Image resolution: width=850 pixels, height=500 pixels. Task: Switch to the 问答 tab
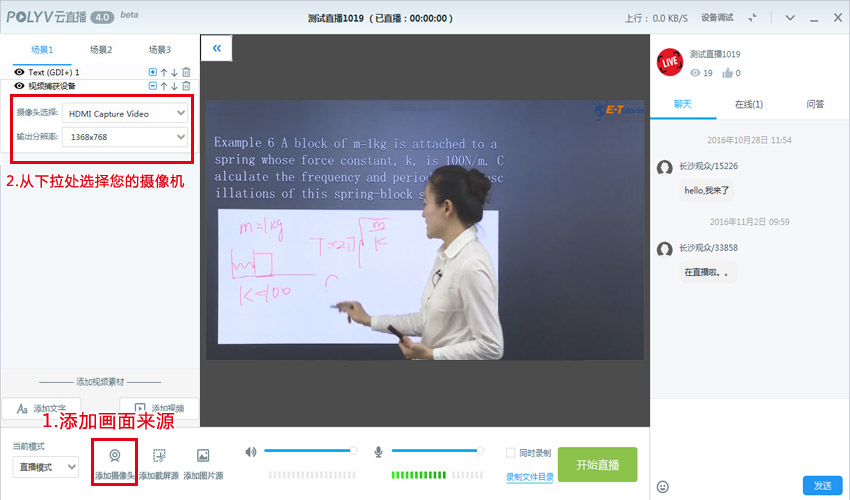816,104
